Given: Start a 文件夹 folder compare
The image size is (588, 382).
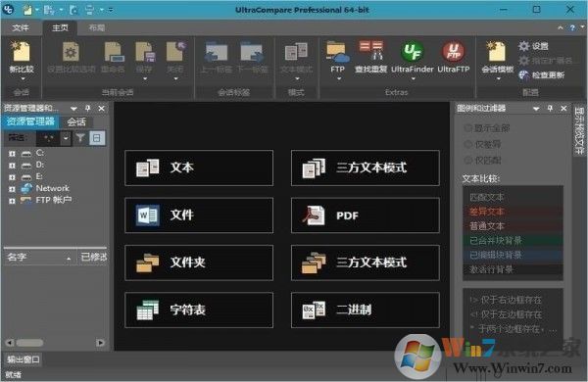Looking at the screenshot, I should (199, 263).
